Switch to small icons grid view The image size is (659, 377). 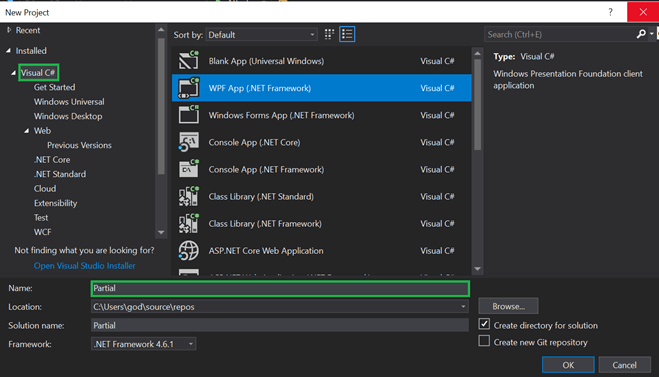330,34
